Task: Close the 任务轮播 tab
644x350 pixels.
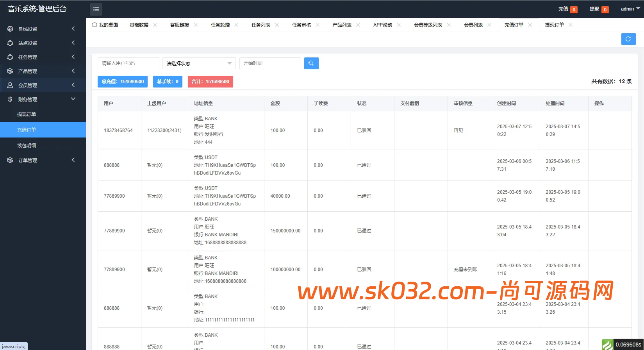Action: (236, 25)
